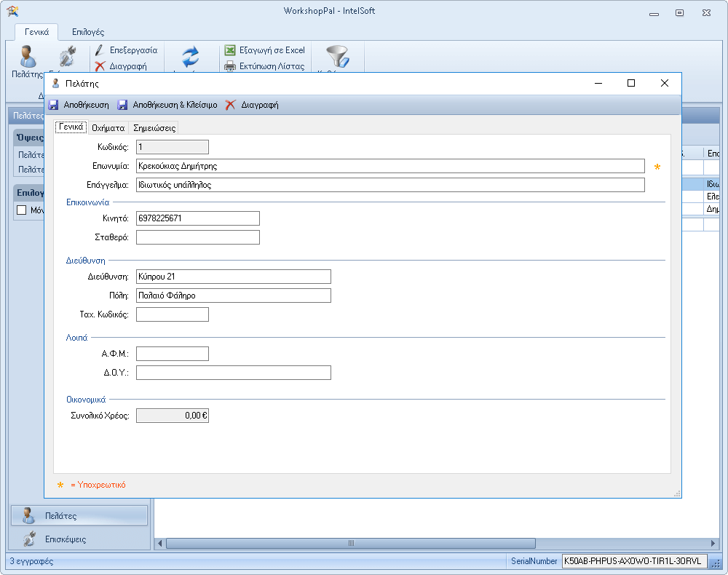Click the horizontal scrollbar right arrow
The width and height of the screenshot is (728, 575).
713,543
